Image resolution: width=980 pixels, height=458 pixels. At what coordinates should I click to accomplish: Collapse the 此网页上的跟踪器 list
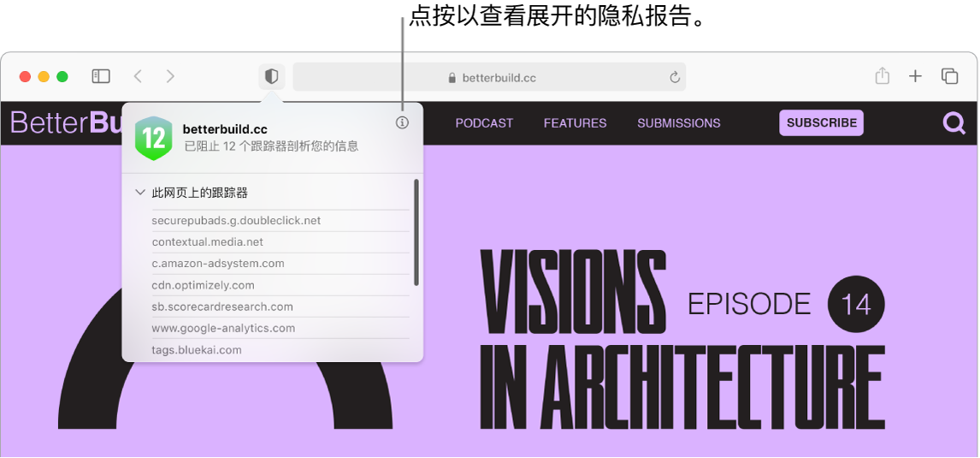tap(140, 193)
